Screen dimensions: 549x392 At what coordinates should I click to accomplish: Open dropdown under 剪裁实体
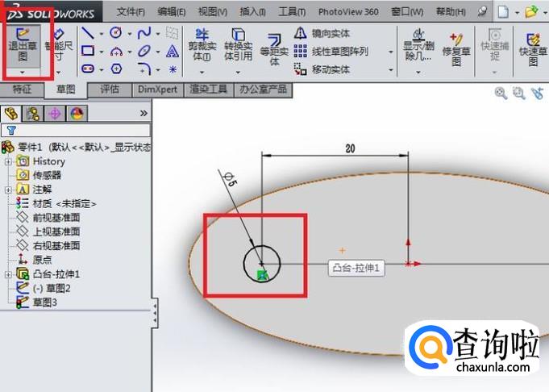click(x=202, y=72)
